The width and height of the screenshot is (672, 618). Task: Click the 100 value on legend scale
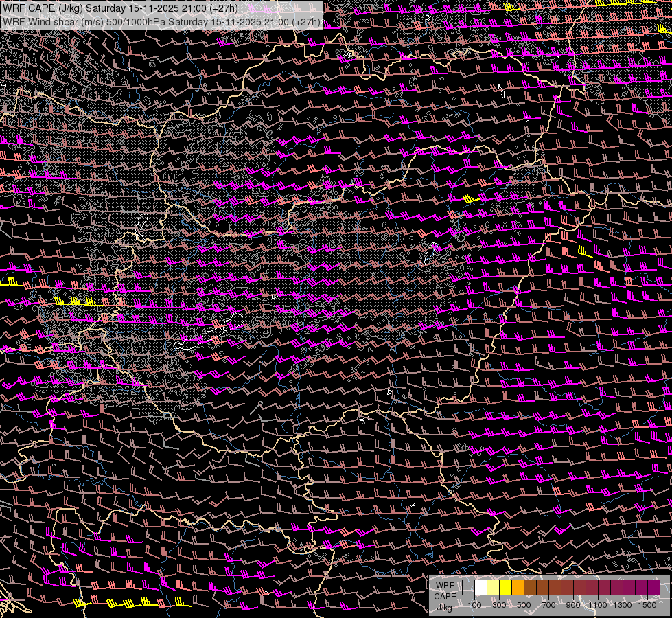click(474, 605)
